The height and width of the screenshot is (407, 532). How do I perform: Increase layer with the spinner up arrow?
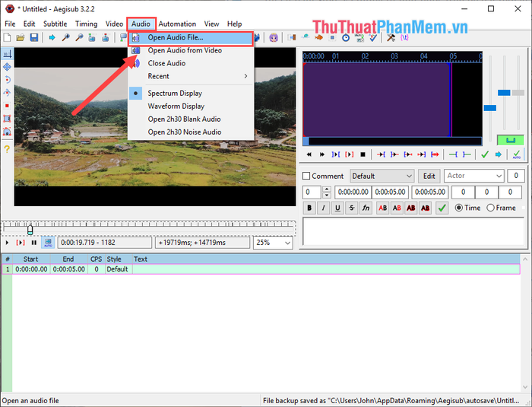pos(326,189)
